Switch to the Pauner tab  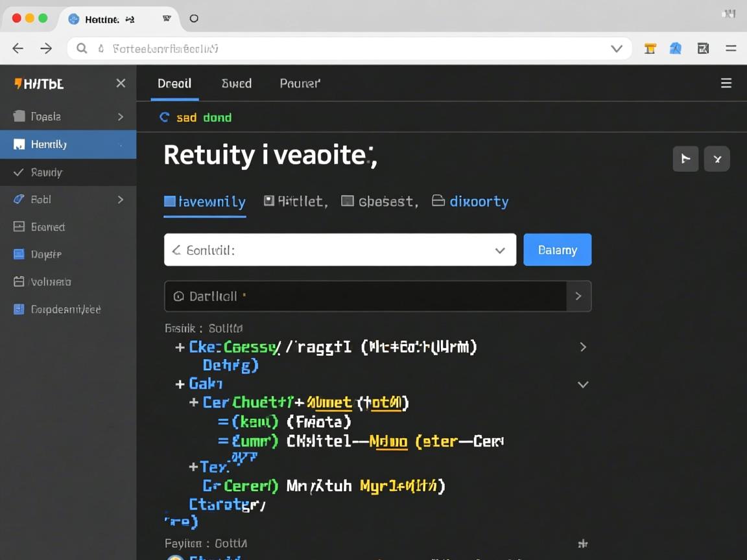(300, 84)
